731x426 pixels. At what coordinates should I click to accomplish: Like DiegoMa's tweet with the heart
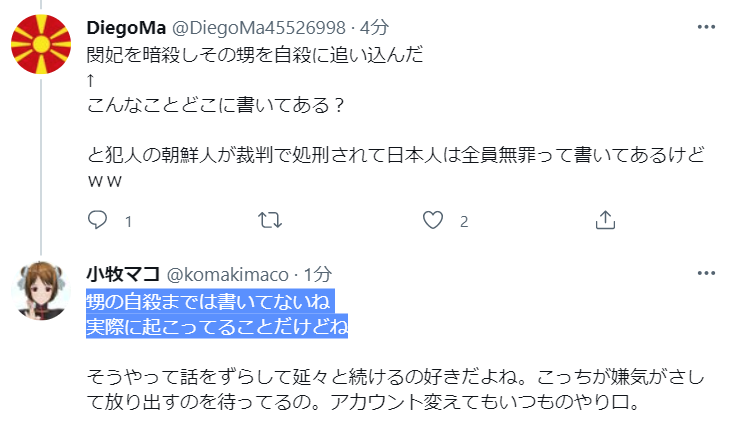[x=433, y=220]
